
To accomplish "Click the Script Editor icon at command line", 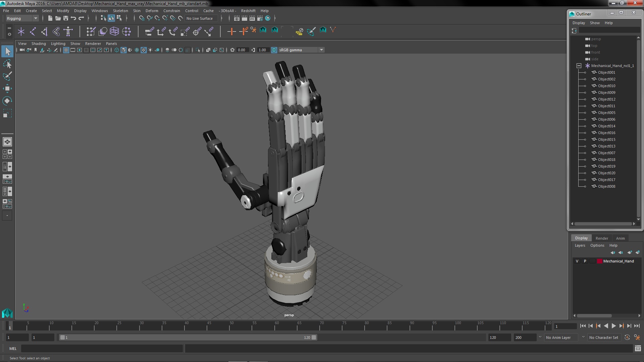I will 638,349.
